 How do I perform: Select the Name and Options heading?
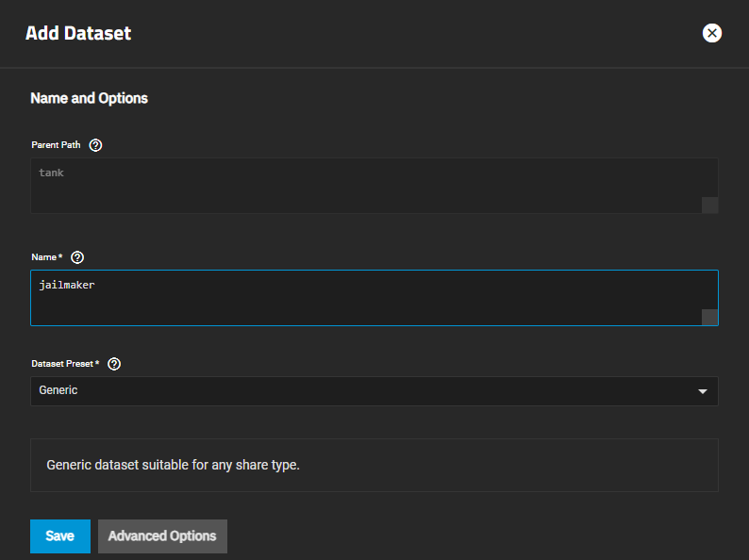pyautogui.click(x=89, y=98)
